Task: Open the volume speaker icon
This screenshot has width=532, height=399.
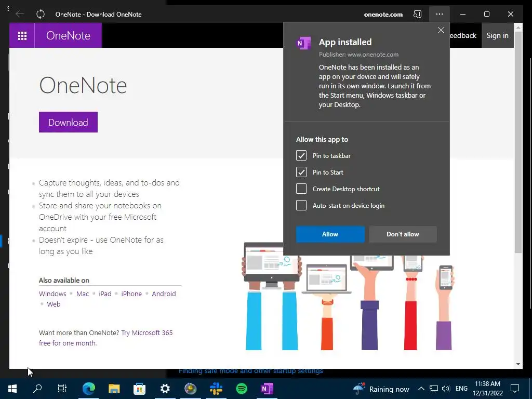Action: pos(446,389)
